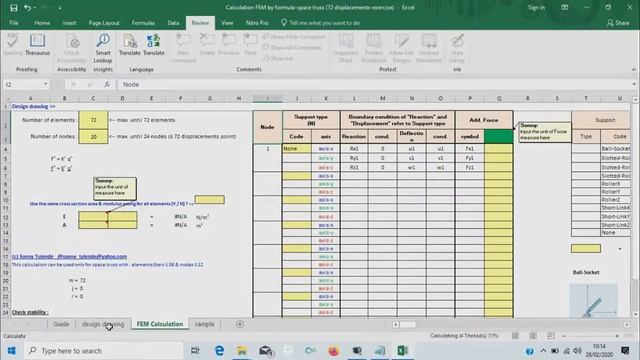
Task: Click the Check stability link text
Action: click(x=30, y=312)
